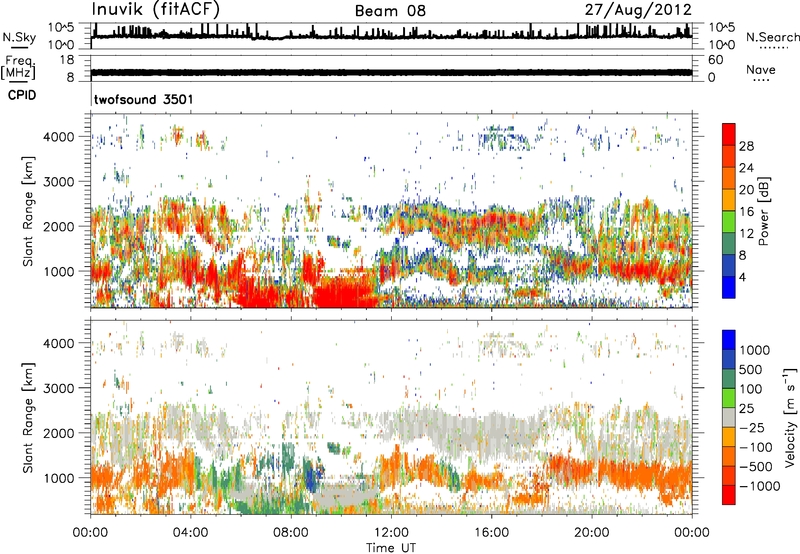The image size is (800, 554).
Task: Click the date '27/Aug/2012'
Action: (638, 10)
